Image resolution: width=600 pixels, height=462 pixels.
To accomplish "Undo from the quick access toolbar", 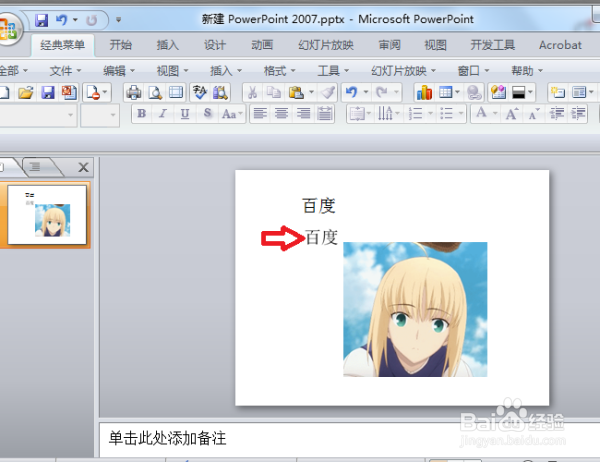I will (x=61, y=20).
